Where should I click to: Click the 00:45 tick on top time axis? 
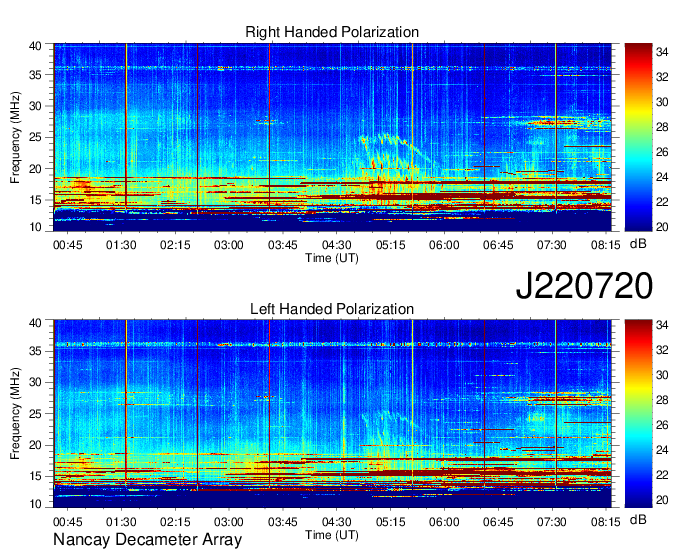[x=68, y=245]
